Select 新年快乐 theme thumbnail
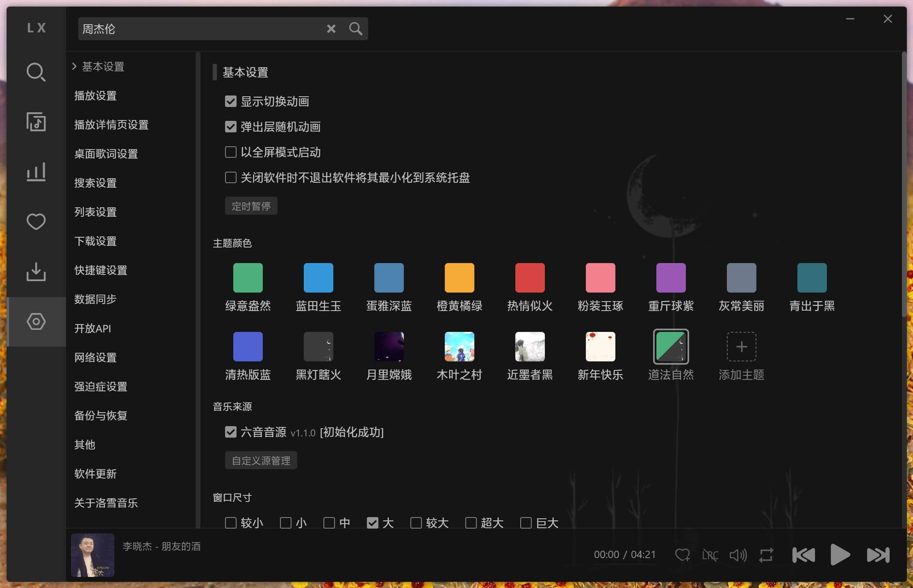 click(600, 347)
